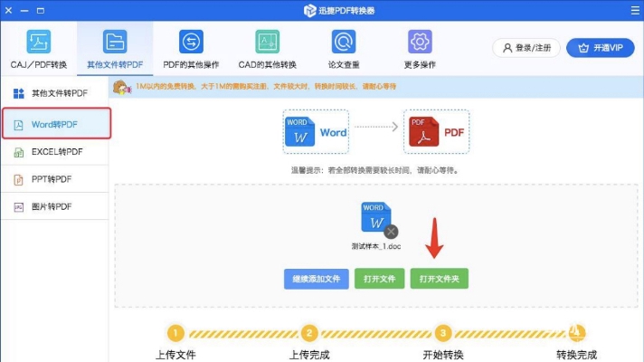
Task: Click the 测试样本_1.doc Word file thumbnail
Action: (x=375, y=217)
